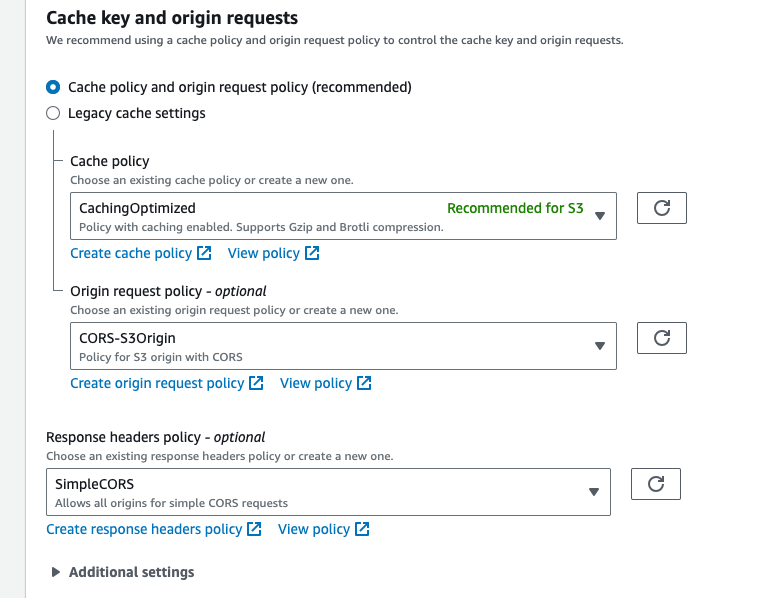Click external-link icon beside Create origin request policy
The height and width of the screenshot is (598, 757).
256,383
